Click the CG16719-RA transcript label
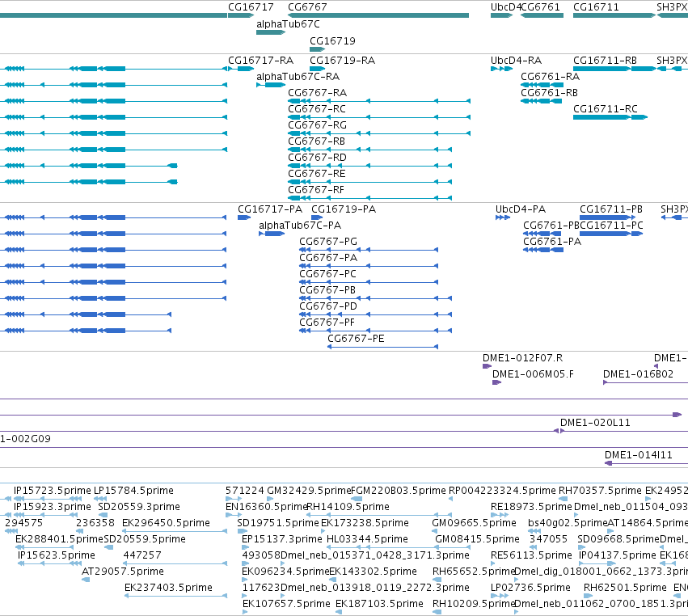This screenshot has width=688, height=616. point(342,60)
